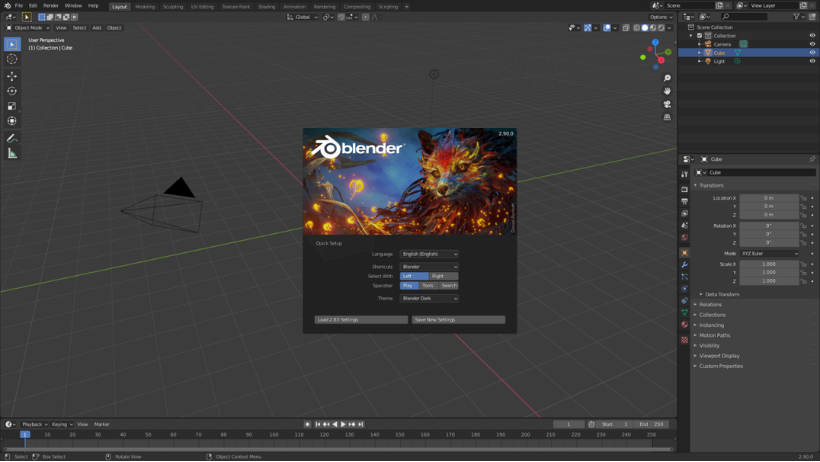The image size is (820, 462).
Task: Open viewport Add menu
Action: tap(97, 28)
